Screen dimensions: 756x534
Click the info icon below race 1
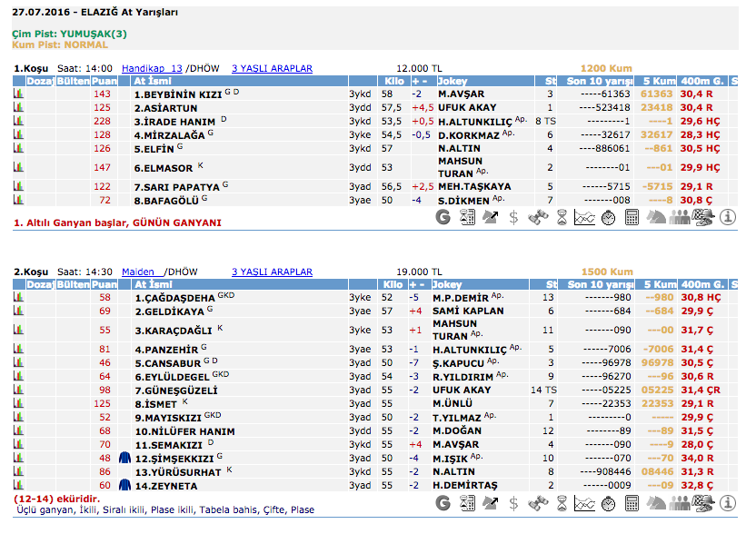coord(728,217)
